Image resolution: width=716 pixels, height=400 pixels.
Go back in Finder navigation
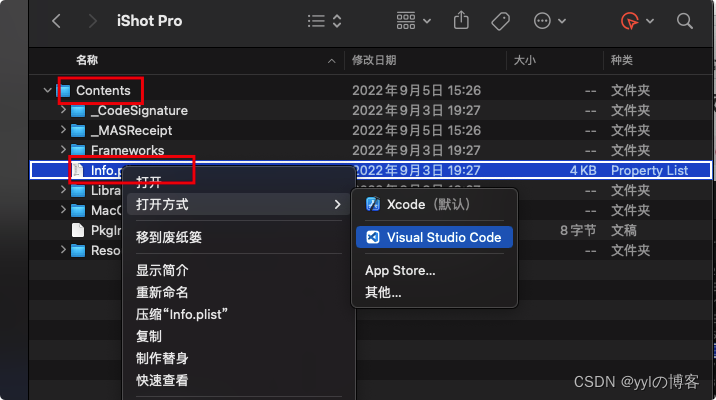coord(56,21)
